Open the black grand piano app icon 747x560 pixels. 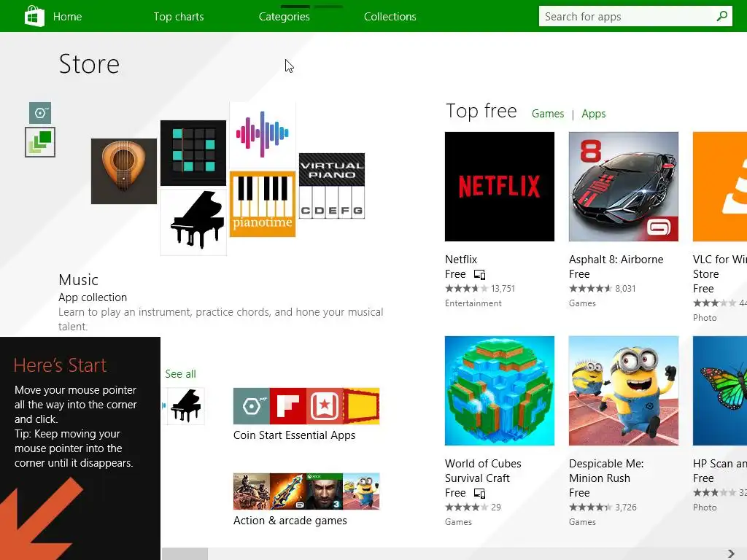click(x=193, y=222)
